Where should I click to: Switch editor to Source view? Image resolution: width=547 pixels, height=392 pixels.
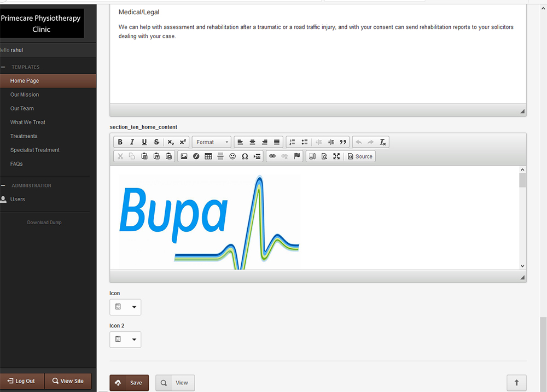[x=360, y=156]
